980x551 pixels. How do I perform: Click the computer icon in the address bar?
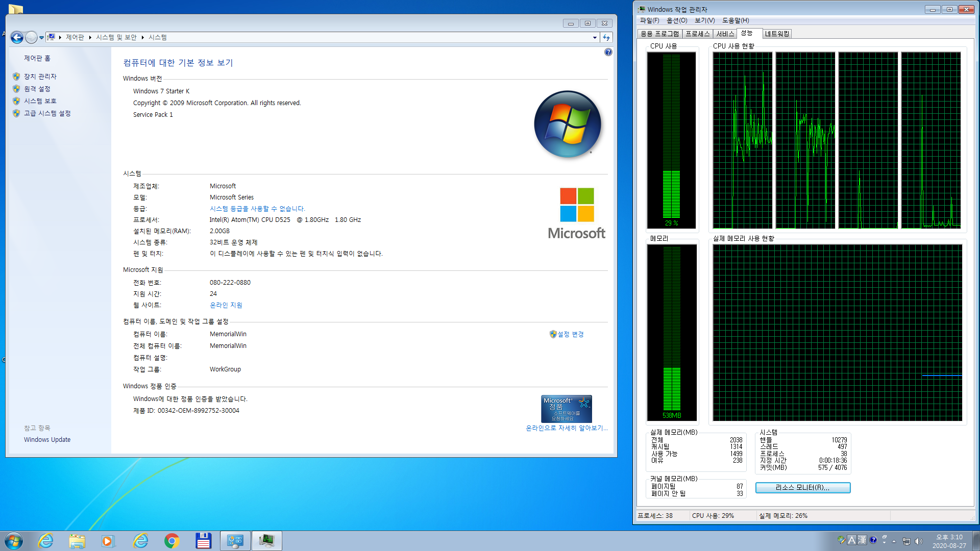51,37
